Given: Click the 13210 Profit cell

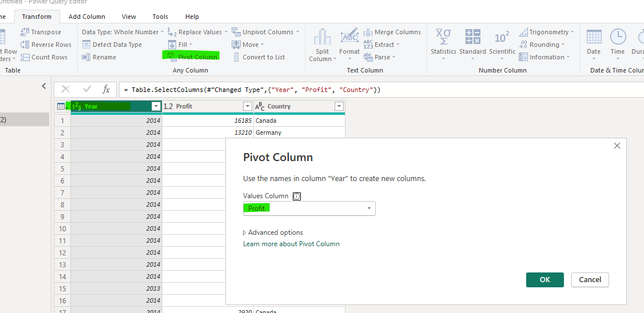Looking at the screenshot, I should coord(208,133).
